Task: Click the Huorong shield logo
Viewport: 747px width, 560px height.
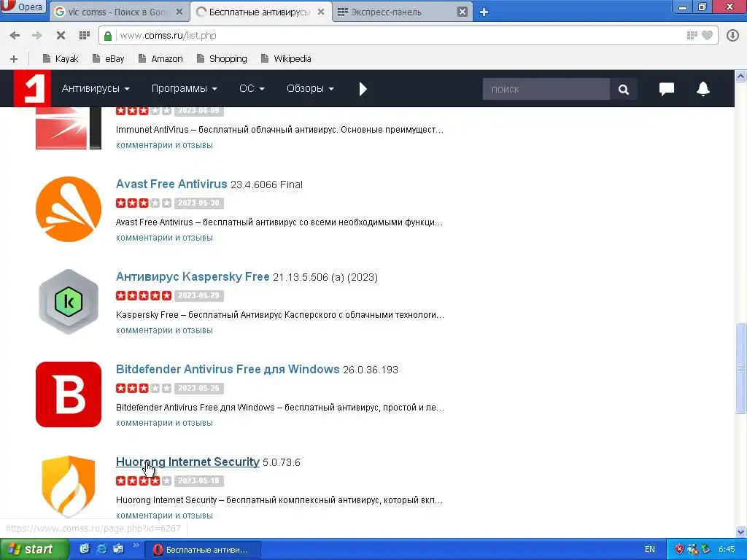Action: [69, 486]
